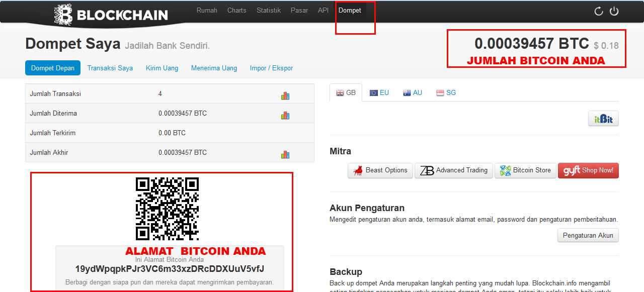This screenshot has width=644, height=292.
Task: Open Charts in the top navigation
Action: 237,10
